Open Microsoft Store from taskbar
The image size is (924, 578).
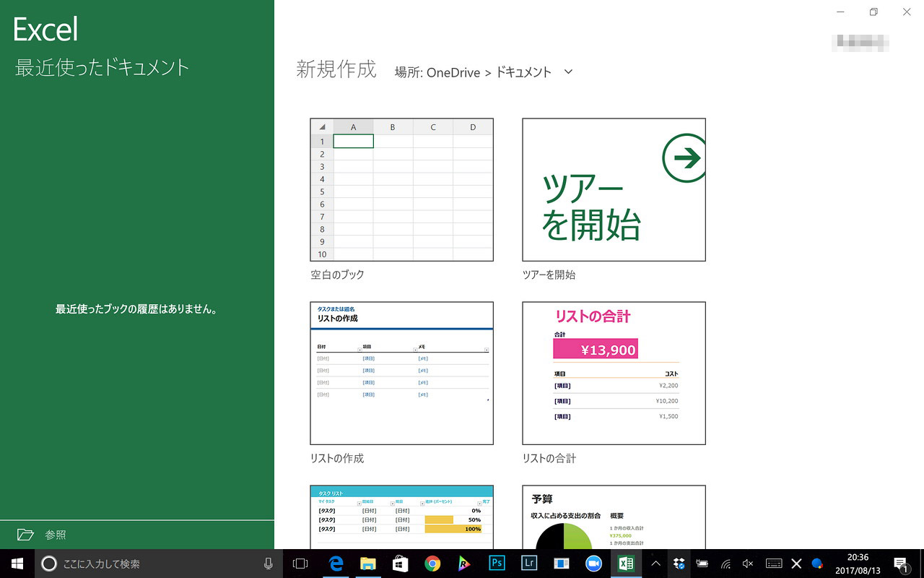click(400, 564)
